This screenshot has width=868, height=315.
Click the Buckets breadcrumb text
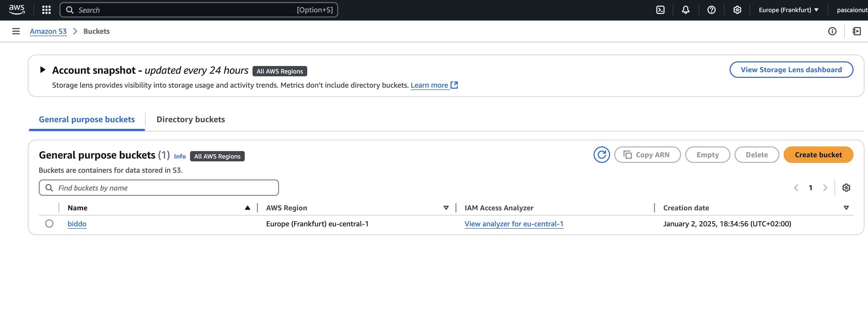click(96, 31)
